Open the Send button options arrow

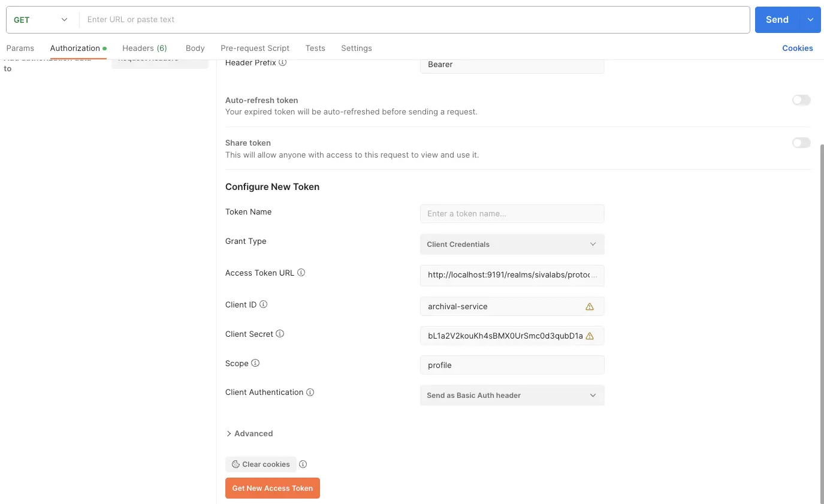point(810,20)
